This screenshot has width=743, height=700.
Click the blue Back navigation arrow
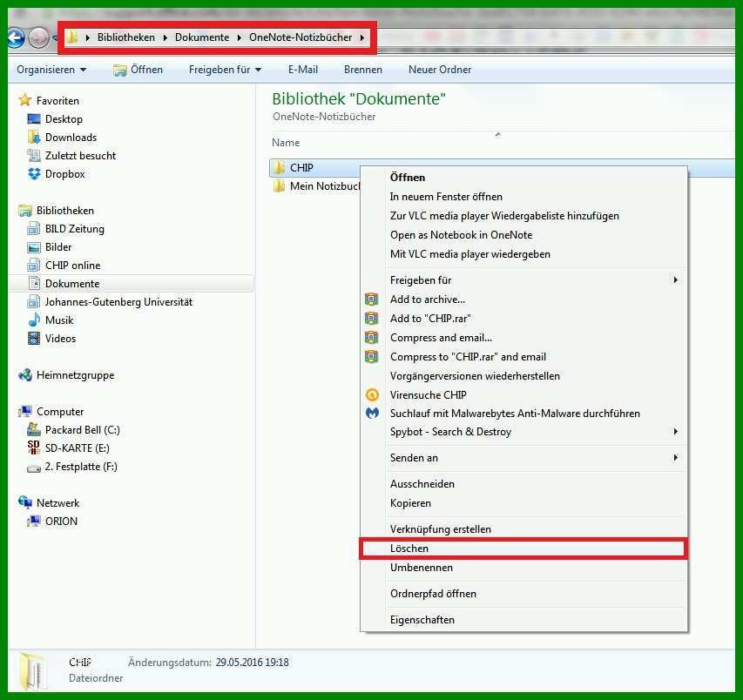[x=15, y=38]
